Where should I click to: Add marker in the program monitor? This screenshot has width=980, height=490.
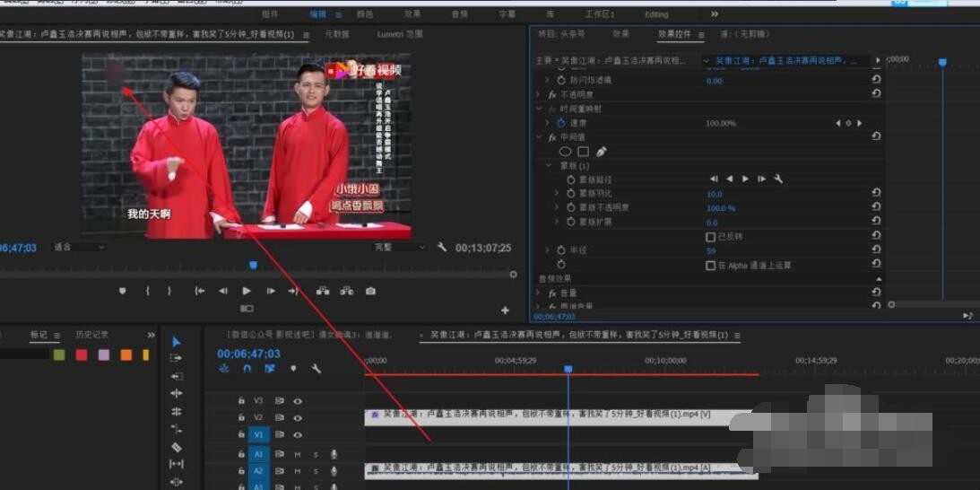(123, 291)
